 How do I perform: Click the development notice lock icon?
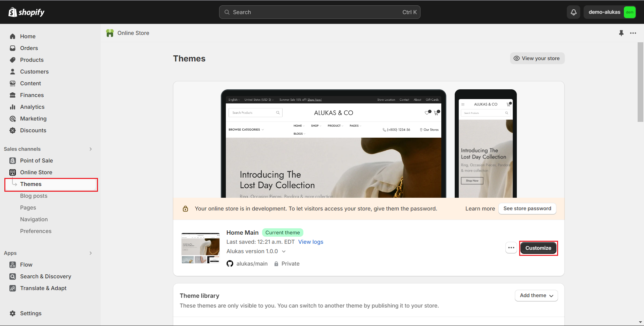tap(185, 208)
